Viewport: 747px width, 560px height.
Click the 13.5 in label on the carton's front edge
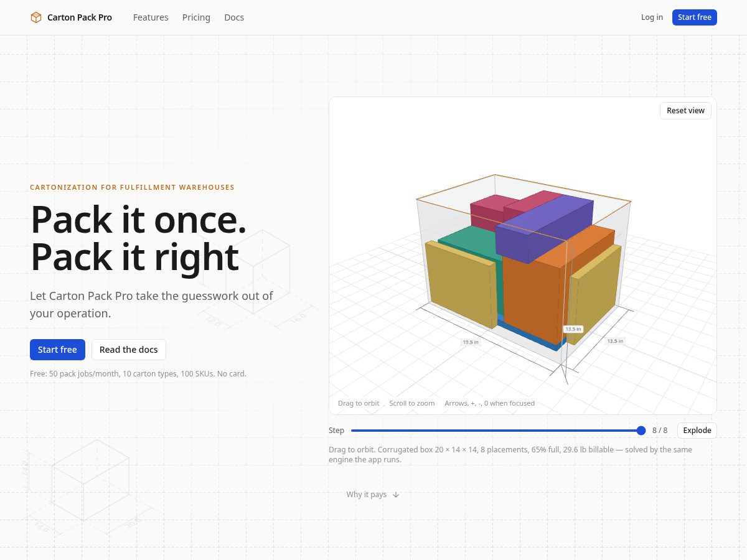click(573, 329)
